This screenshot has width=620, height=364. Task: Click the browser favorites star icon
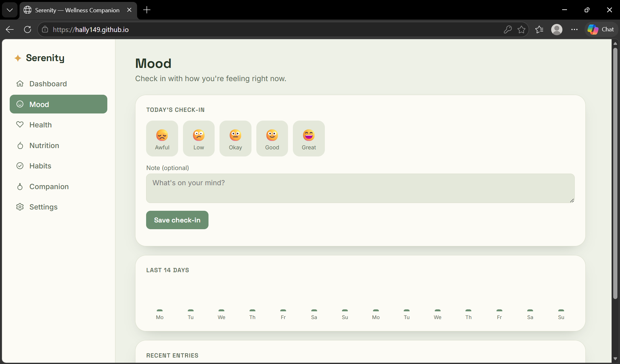[x=521, y=29]
